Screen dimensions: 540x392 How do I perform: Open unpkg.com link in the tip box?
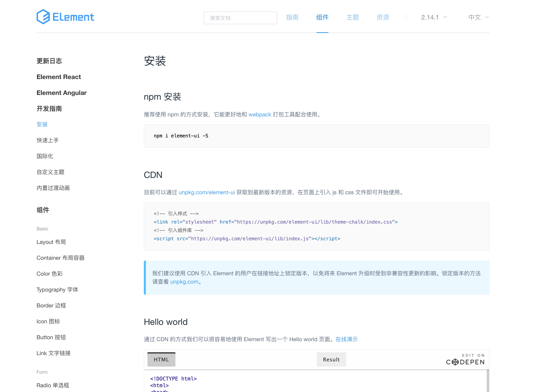[184, 282]
